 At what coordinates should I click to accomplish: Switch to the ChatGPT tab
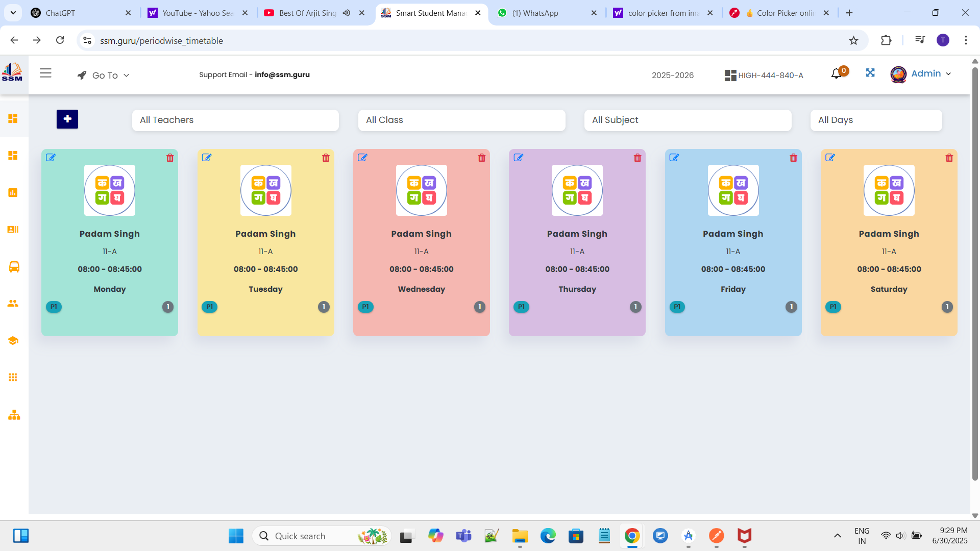point(60,13)
